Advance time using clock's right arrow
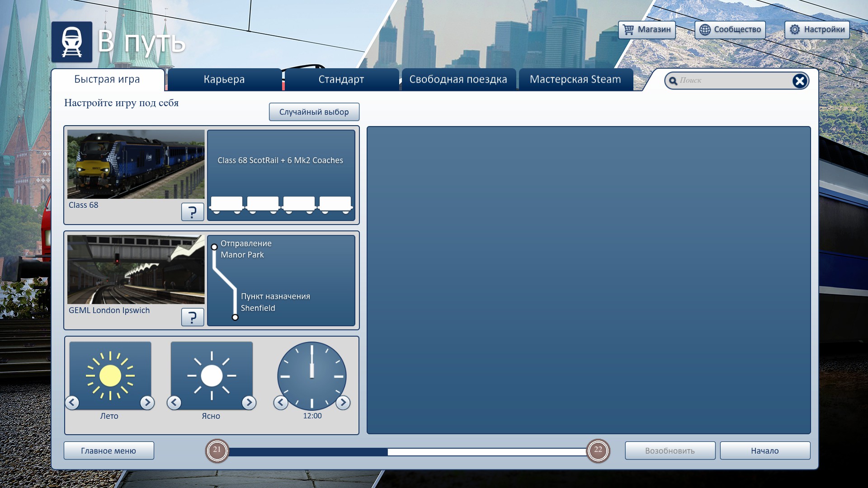Viewport: 868px width, 488px height. tap(343, 402)
